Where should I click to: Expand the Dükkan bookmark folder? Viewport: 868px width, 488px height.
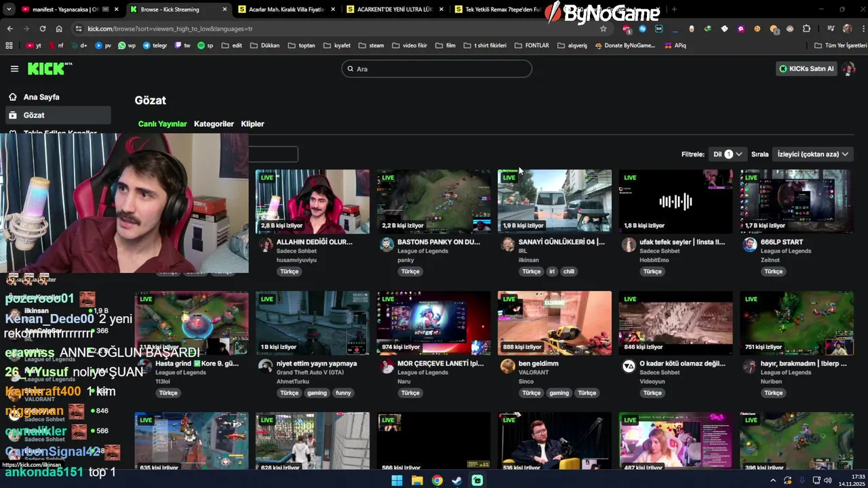264,45
